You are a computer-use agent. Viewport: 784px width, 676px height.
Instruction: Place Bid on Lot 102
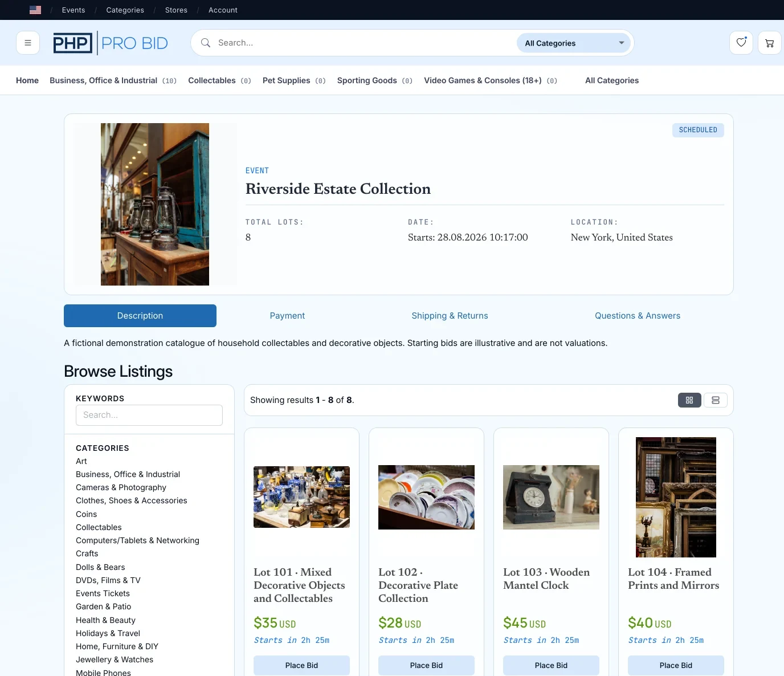(x=426, y=665)
